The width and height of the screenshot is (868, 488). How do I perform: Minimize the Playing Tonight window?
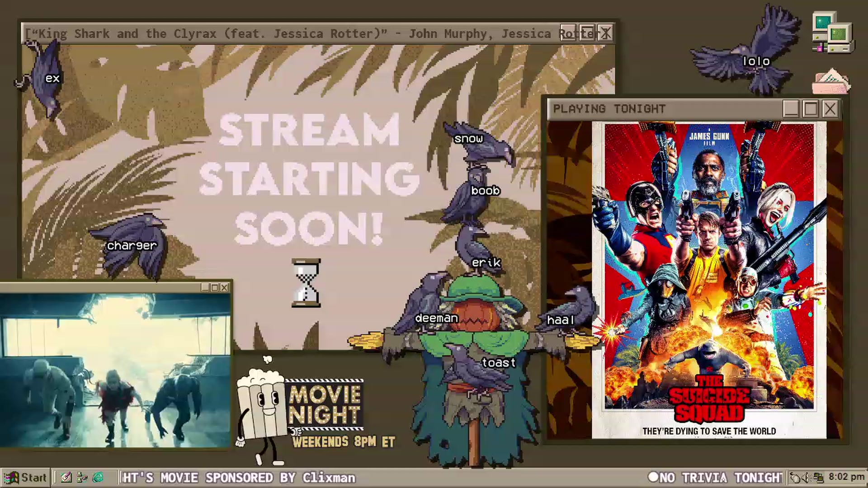(791, 109)
